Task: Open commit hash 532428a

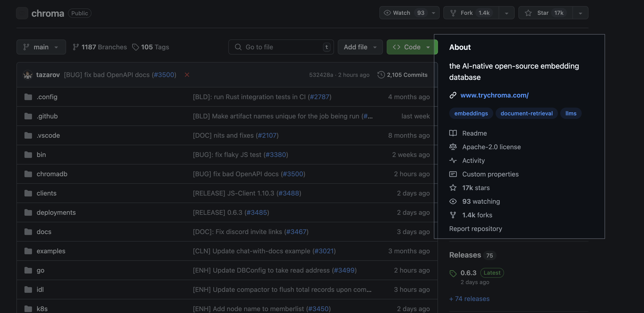Action: point(321,75)
